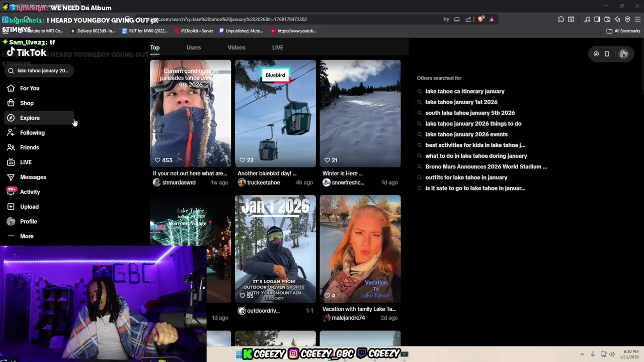This screenshot has height=362, width=644.
Task: Search 'lake tahoe january 2026 things to do'
Action: pos(473,124)
